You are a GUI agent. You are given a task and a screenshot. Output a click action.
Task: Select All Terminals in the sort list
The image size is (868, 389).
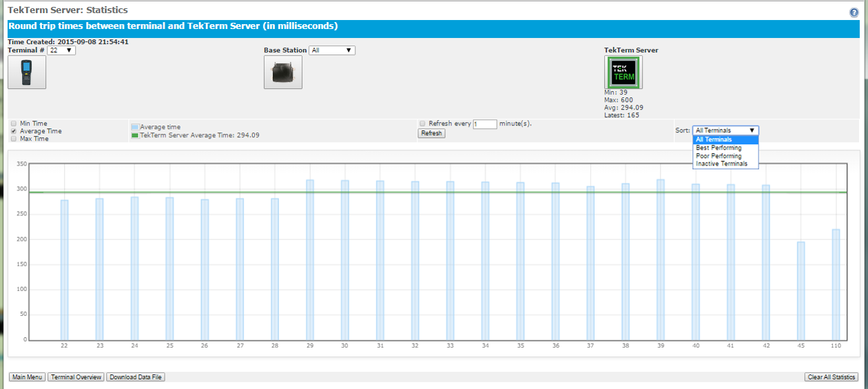click(726, 139)
